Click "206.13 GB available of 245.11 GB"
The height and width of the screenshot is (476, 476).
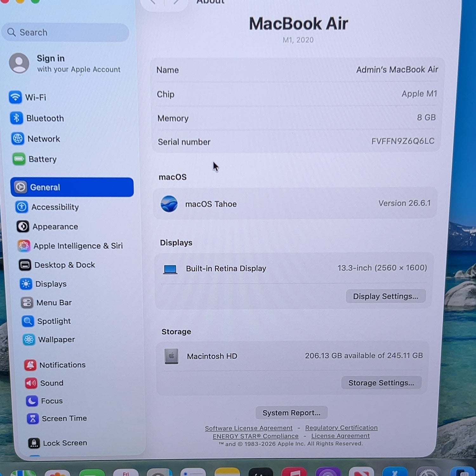coord(364,355)
